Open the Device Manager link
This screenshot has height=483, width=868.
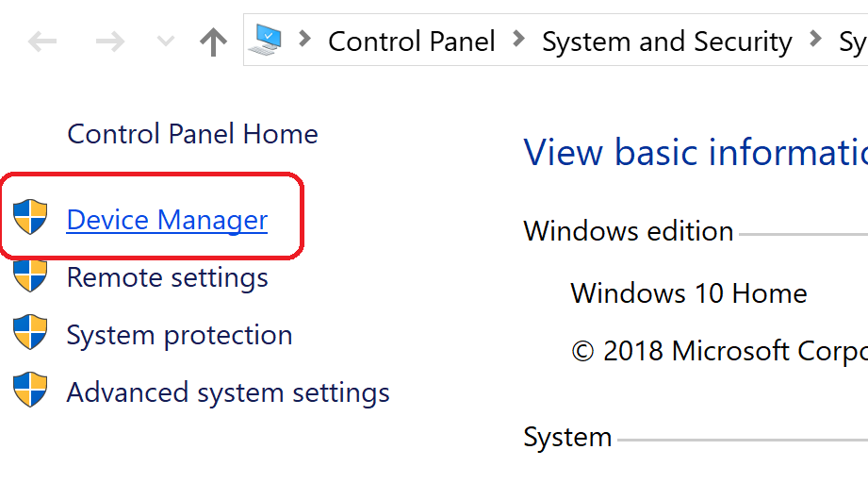point(167,220)
